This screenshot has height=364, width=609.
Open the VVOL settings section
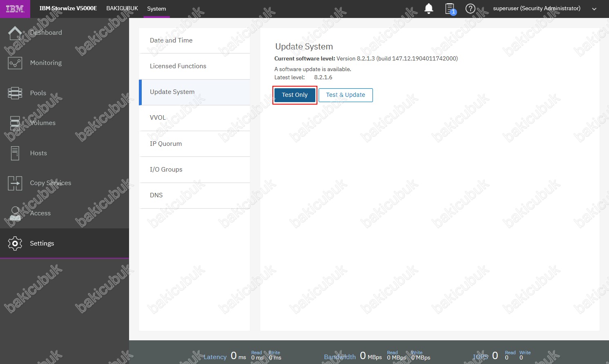[194, 118]
